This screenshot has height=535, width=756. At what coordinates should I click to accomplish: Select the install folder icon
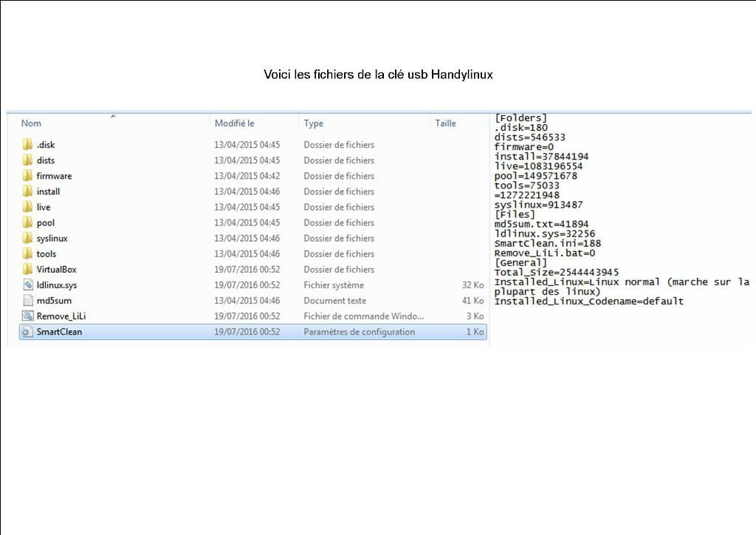(27, 191)
